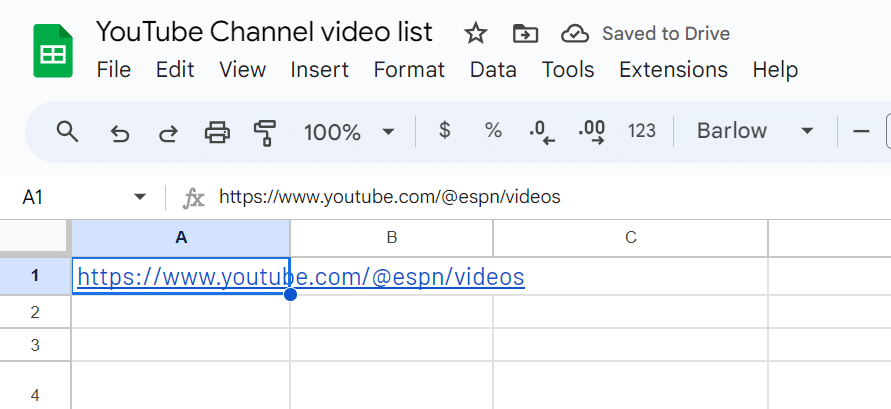This screenshot has width=891, height=409.
Task: Format as currency with dollar sign
Action: point(445,131)
